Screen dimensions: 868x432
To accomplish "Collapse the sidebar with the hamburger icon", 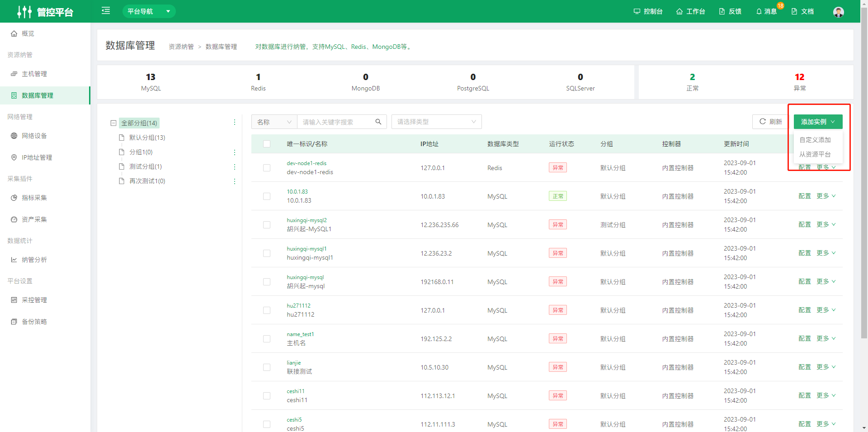I will point(106,11).
